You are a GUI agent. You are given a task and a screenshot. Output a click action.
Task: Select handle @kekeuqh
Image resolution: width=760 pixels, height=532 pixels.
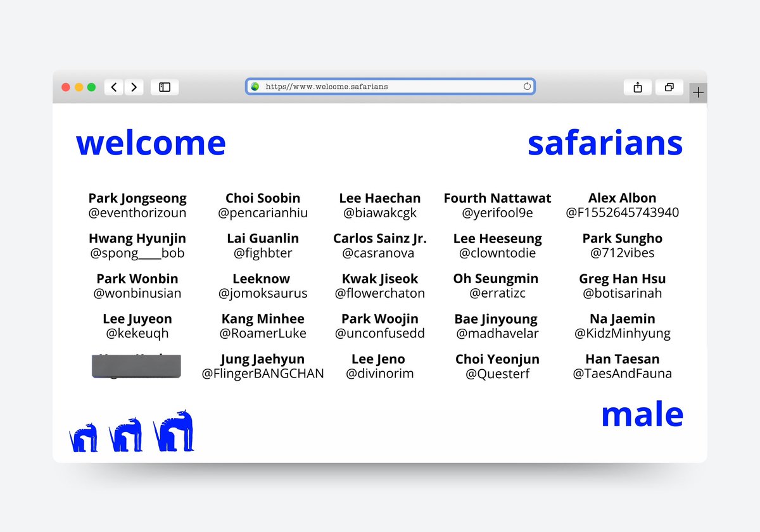(x=137, y=334)
